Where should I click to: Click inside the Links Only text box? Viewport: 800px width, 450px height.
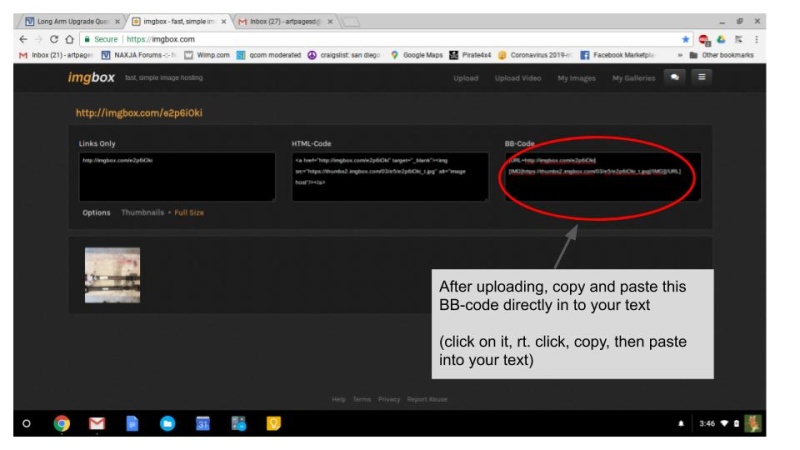tap(177, 177)
